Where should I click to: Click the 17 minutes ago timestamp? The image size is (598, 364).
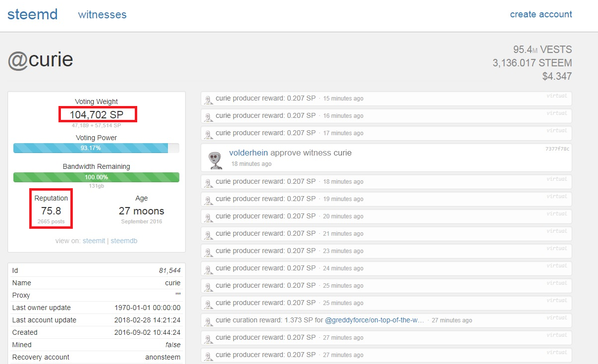tap(343, 133)
